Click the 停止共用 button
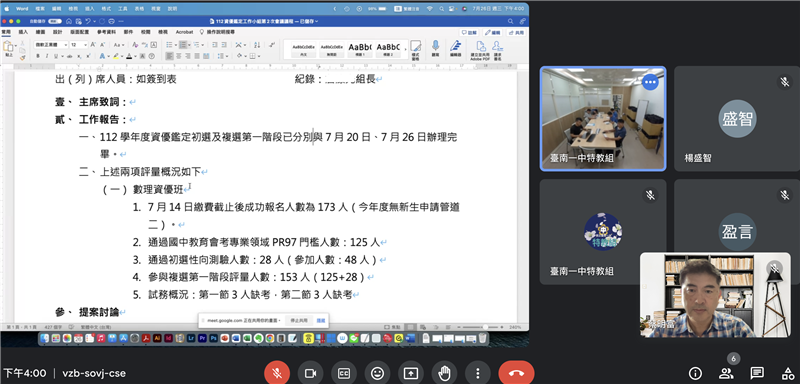The width and height of the screenshot is (800, 384). point(299,320)
